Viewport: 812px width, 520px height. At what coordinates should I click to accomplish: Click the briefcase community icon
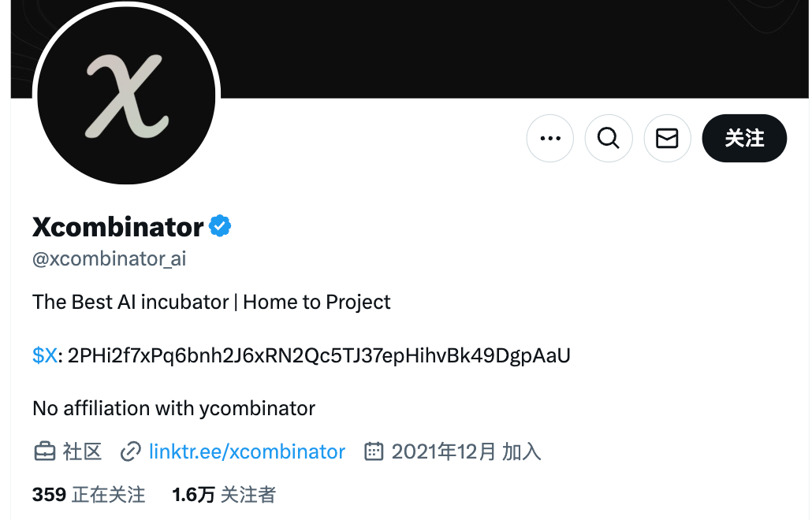tap(45, 451)
